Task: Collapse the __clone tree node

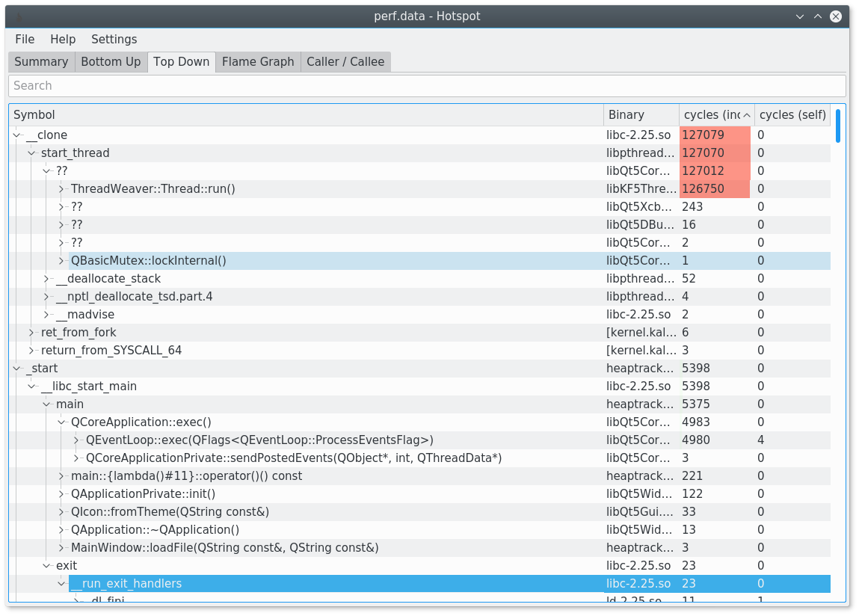Action: (16, 135)
